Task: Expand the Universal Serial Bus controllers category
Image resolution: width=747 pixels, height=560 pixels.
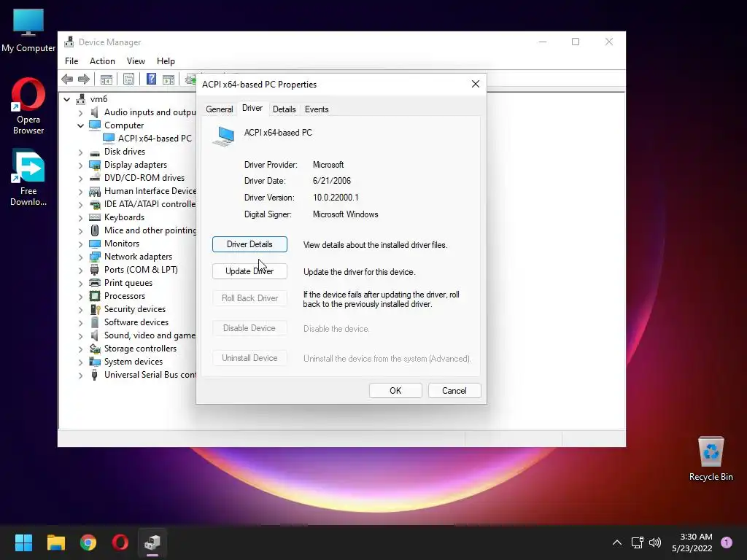Action: coord(80,376)
